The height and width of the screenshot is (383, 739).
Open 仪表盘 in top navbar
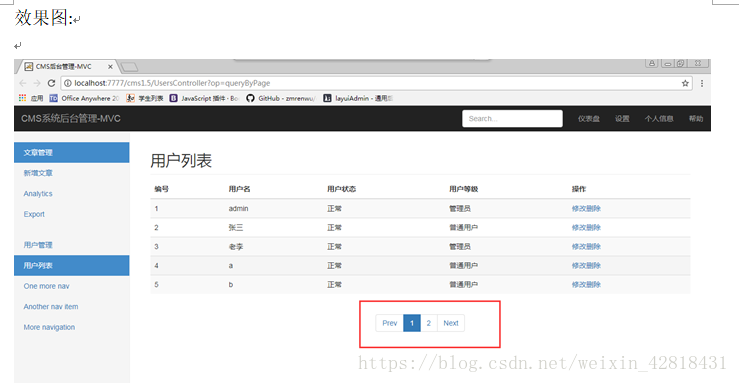[589, 119]
